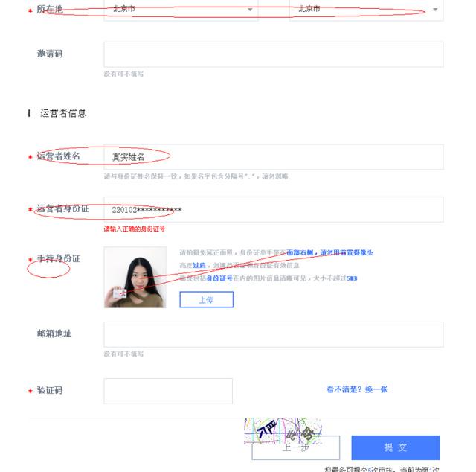Click the 手持身份证 field label
The image size is (476, 472).
click(59, 258)
